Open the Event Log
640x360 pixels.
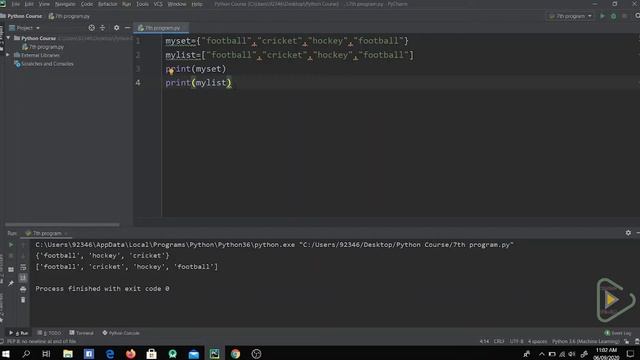(x=618, y=333)
